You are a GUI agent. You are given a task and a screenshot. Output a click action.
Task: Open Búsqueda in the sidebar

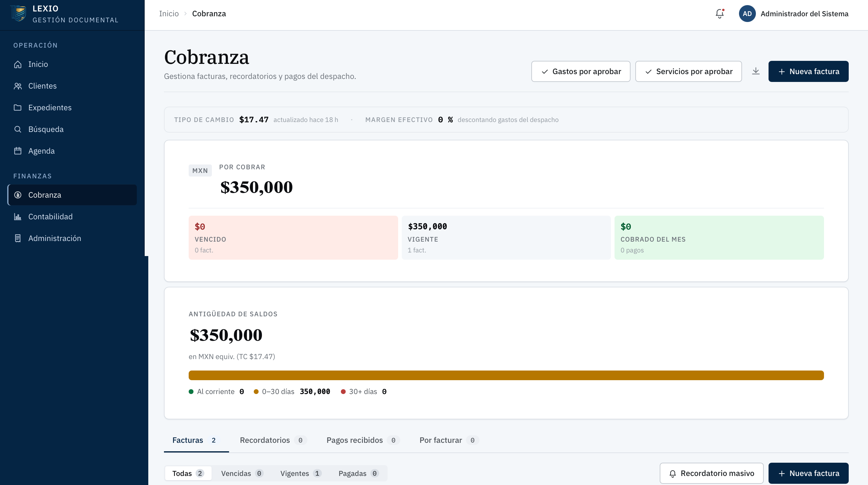pos(72,129)
